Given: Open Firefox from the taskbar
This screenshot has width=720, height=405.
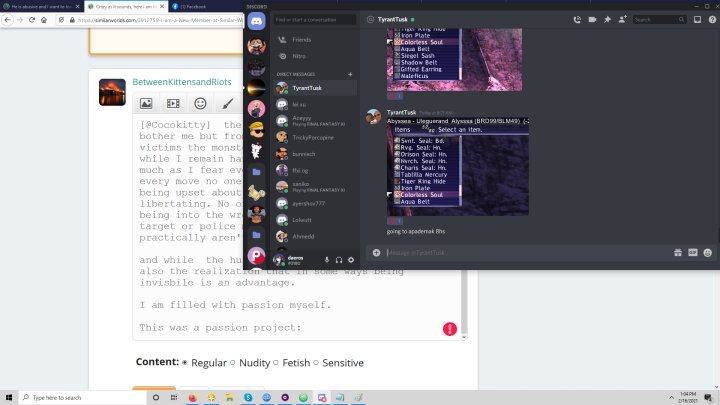Looking at the screenshot, I should click(192, 397).
